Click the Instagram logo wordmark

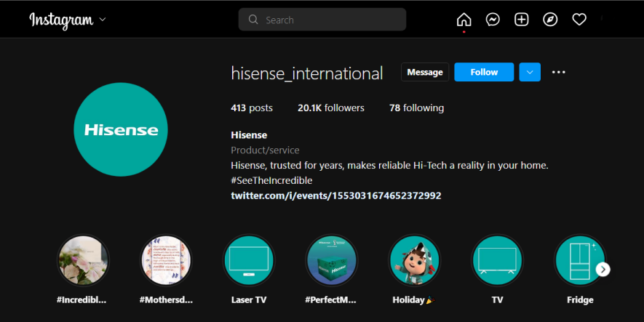61,20
